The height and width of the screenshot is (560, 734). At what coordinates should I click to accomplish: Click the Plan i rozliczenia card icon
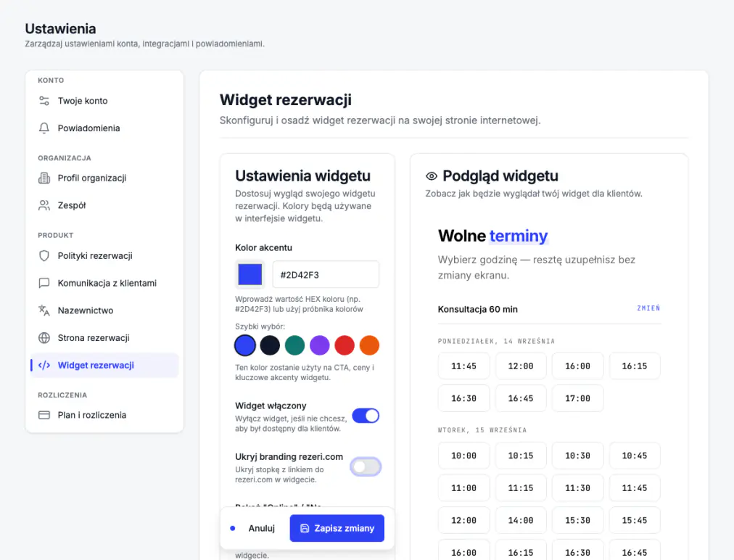tap(44, 415)
